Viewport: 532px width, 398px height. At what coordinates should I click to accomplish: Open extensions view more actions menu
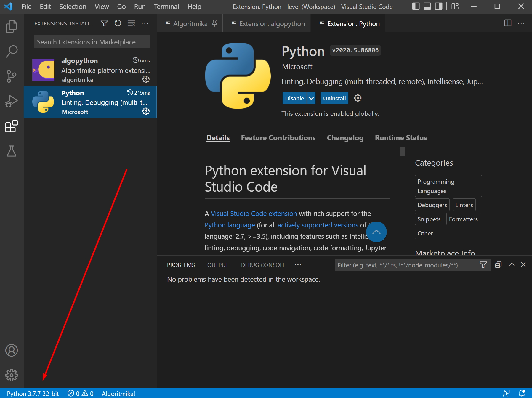pyautogui.click(x=145, y=23)
